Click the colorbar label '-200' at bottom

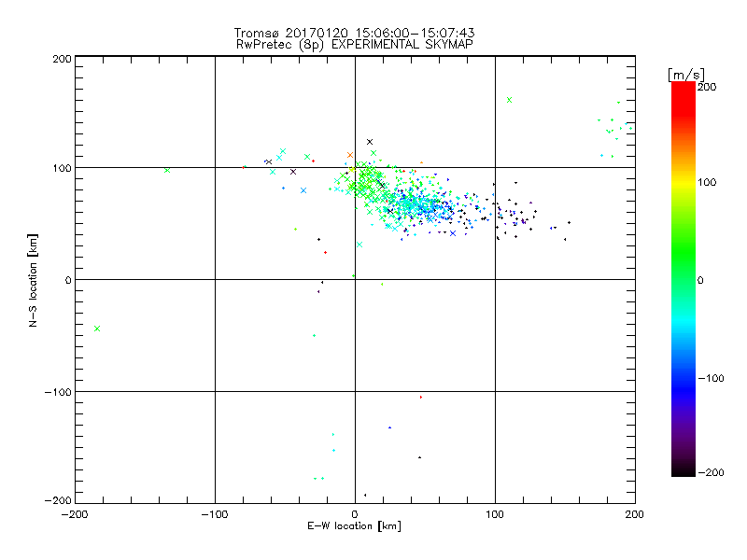coord(711,472)
